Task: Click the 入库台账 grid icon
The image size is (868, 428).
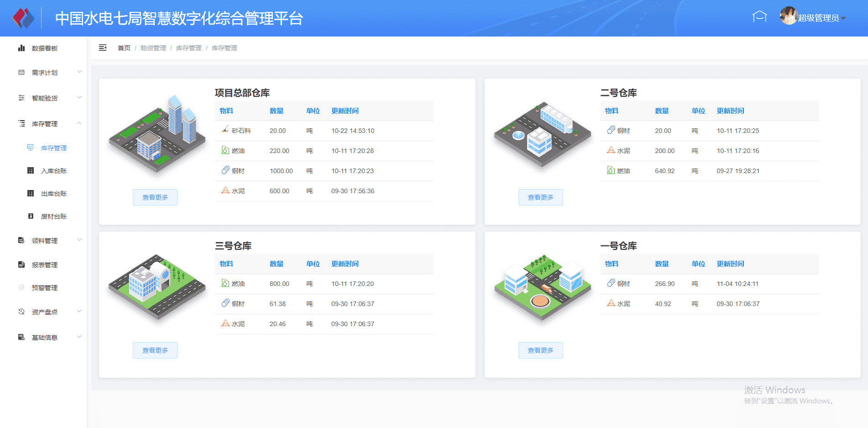Action: (31, 171)
